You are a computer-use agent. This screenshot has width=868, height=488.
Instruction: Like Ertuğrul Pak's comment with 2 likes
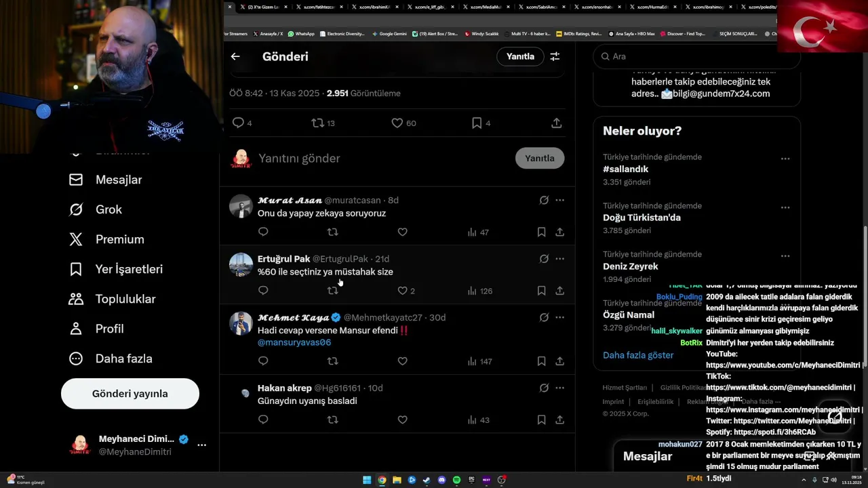406,291
